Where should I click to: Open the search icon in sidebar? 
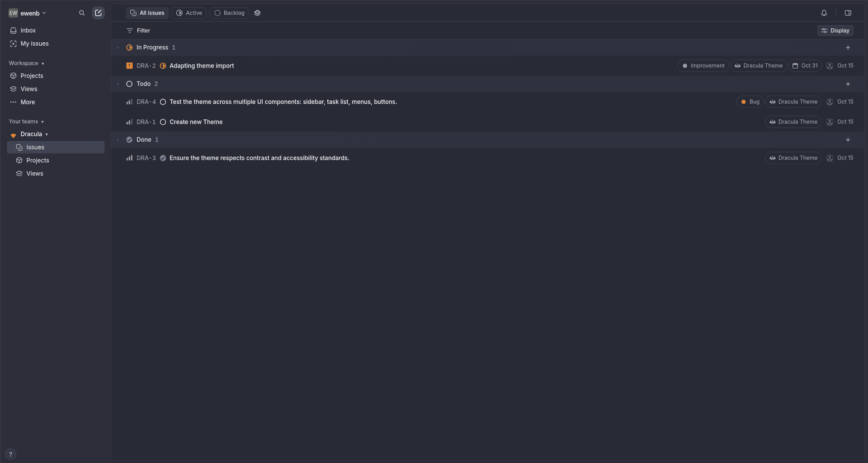pos(82,13)
